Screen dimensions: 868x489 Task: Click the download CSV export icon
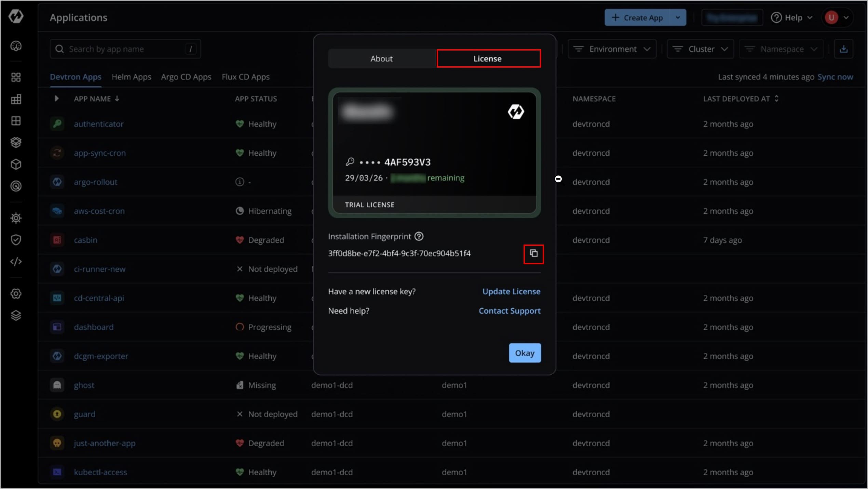[843, 49]
